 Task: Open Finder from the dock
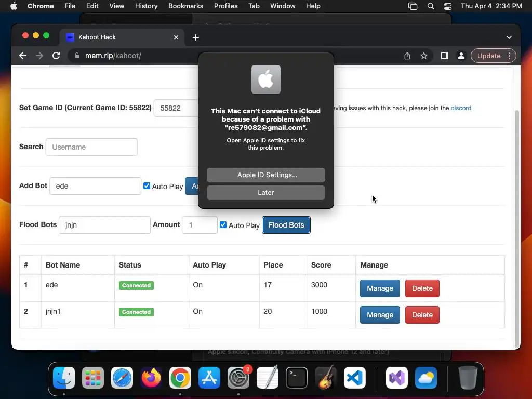coord(64,378)
